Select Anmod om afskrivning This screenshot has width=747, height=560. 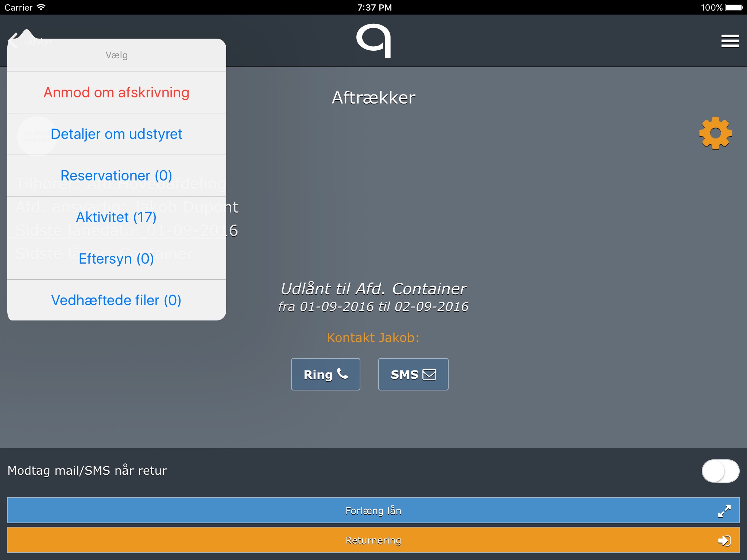pos(117,92)
